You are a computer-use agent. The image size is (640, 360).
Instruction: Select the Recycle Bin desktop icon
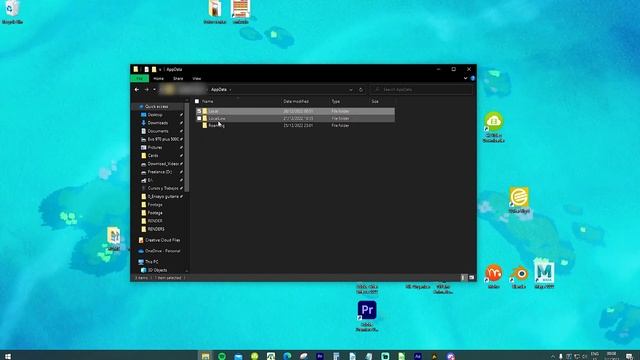tap(12, 11)
